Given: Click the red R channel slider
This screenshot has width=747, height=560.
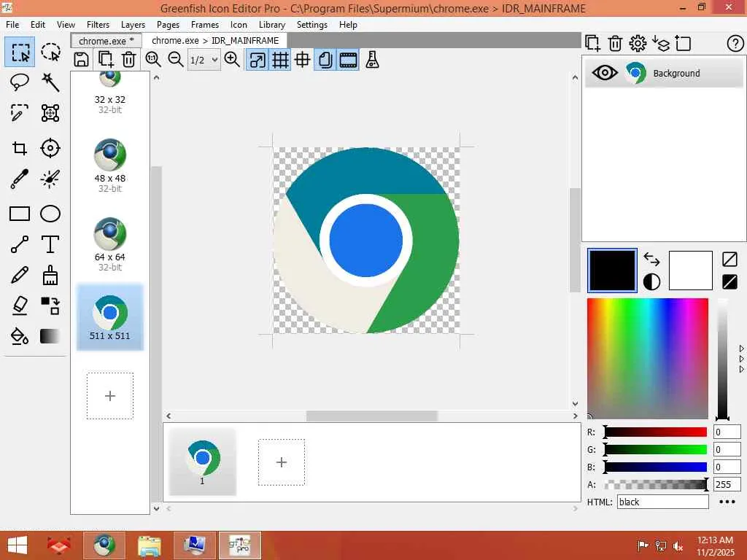Looking at the screenshot, I should [656, 432].
